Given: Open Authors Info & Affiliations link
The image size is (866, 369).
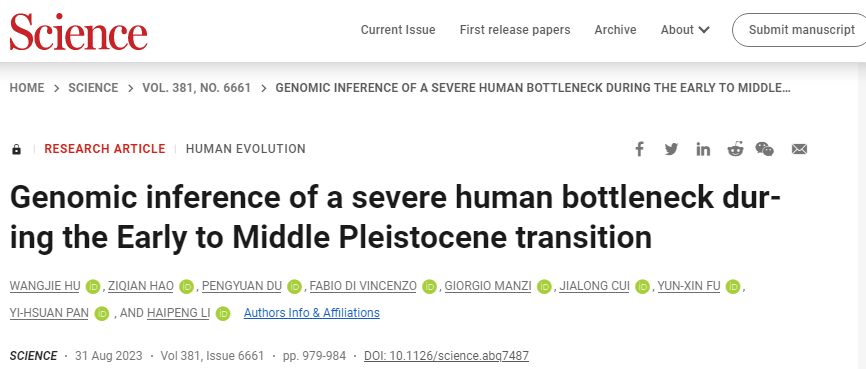Looking at the screenshot, I should [311, 313].
